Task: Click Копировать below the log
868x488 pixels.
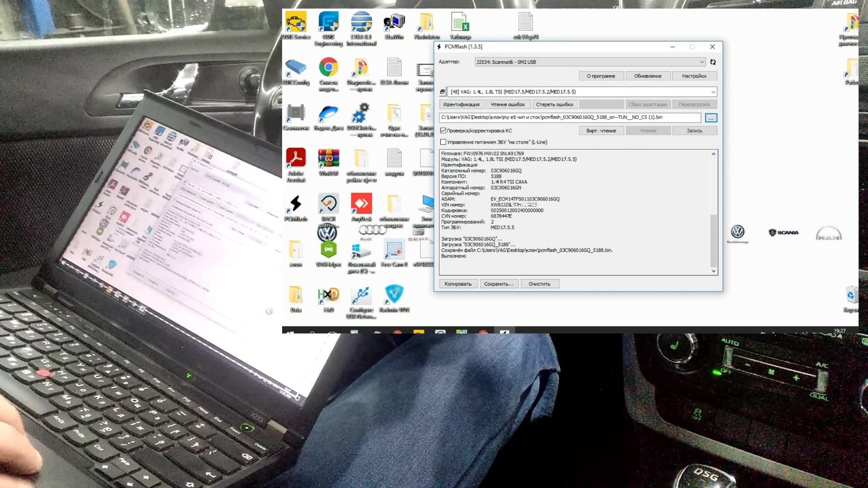Action: tap(458, 284)
